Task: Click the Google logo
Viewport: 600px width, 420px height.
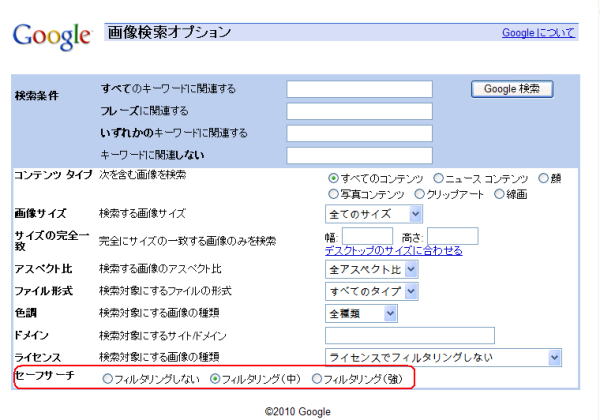Action: click(52, 36)
